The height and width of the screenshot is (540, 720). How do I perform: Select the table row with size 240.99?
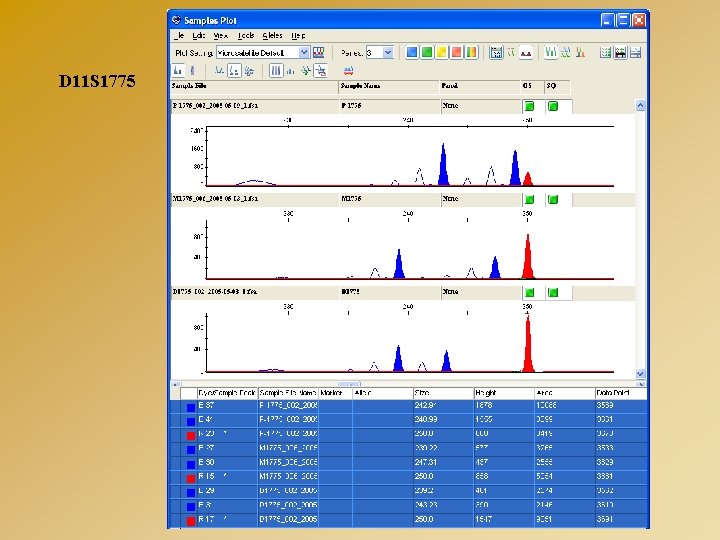408,420
